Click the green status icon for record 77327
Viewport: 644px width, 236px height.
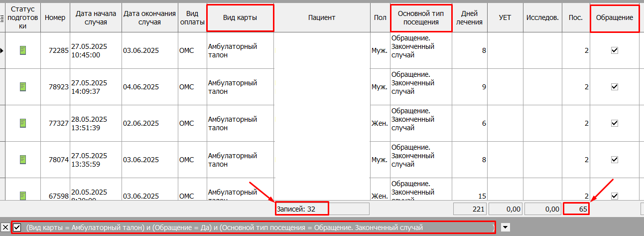pos(22,123)
